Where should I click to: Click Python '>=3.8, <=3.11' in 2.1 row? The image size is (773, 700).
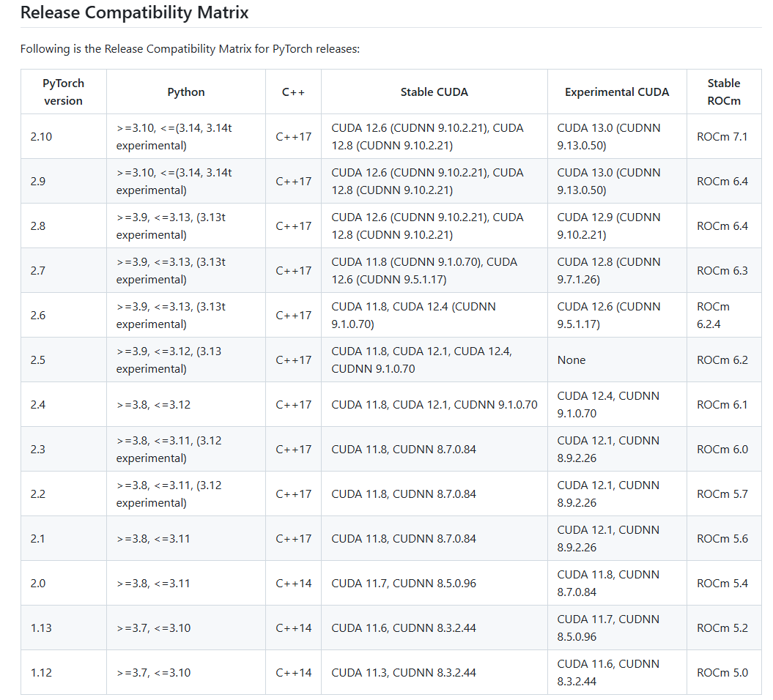(x=186, y=538)
